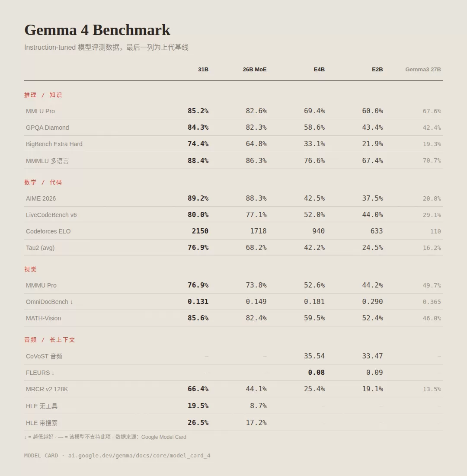This screenshot has height=476, width=467.
Task: Select the "Codeforces ELO" row label
Action: 48,231
